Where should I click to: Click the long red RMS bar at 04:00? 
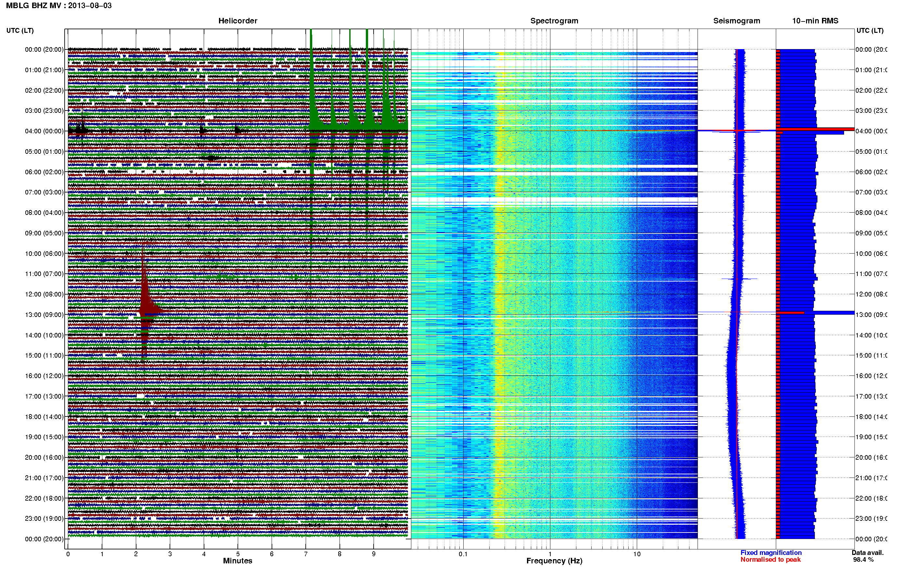pos(815,129)
